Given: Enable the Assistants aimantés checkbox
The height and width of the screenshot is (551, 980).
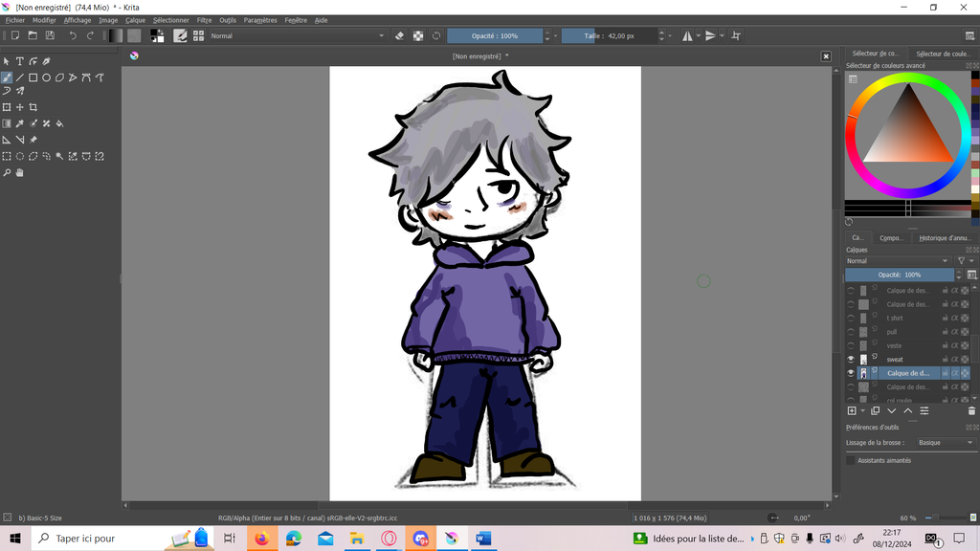Looking at the screenshot, I should (851, 460).
